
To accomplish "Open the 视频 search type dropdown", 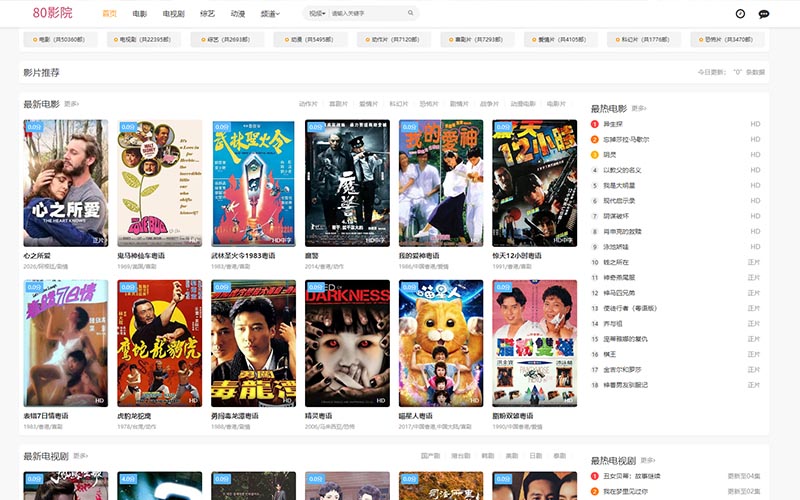I will tap(317, 13).
